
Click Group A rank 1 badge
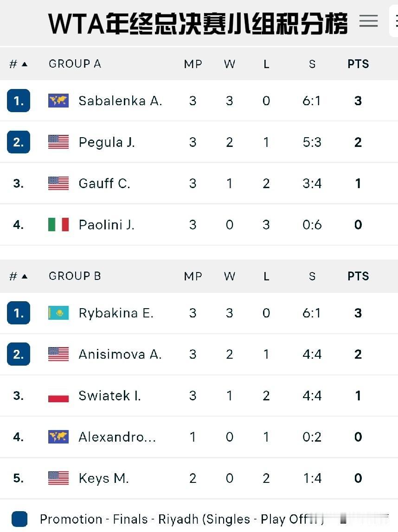coord(19,101)
